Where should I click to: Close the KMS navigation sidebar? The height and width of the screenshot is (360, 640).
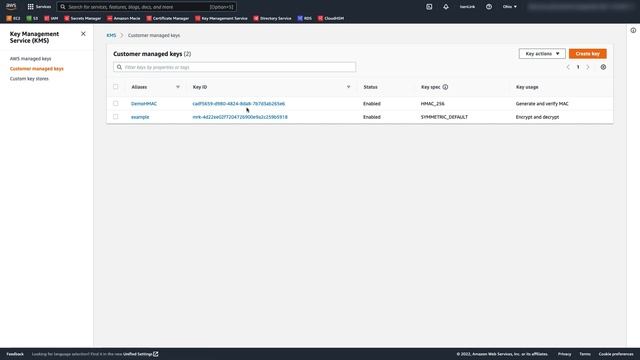pos(83,34)
